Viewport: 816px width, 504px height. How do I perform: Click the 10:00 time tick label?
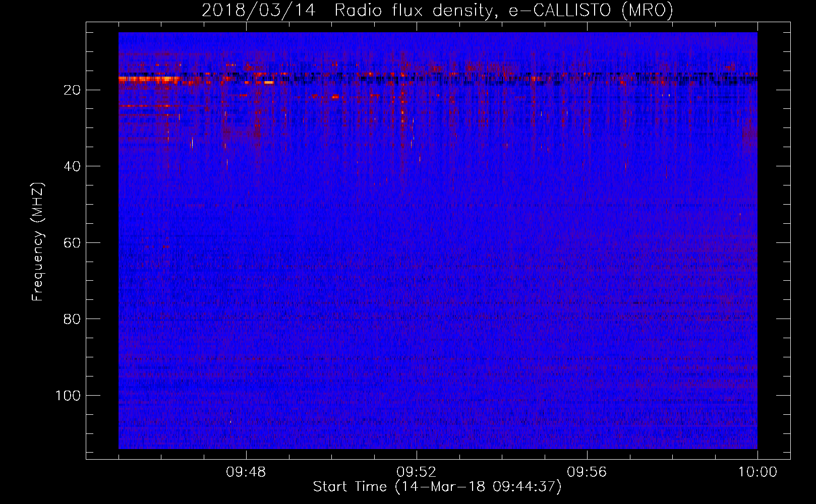[x=757, y=472]
